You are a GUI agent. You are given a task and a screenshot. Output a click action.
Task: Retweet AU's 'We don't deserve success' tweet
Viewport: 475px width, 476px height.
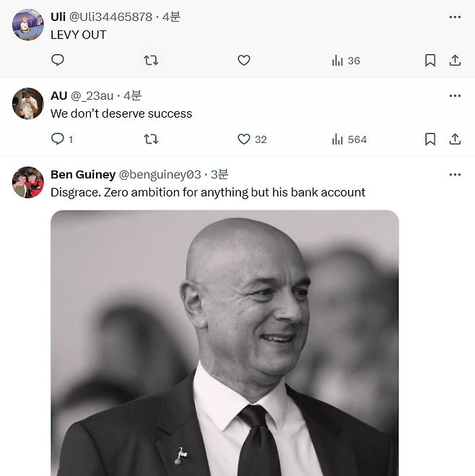pyautogui.click(x=151, y=139)
